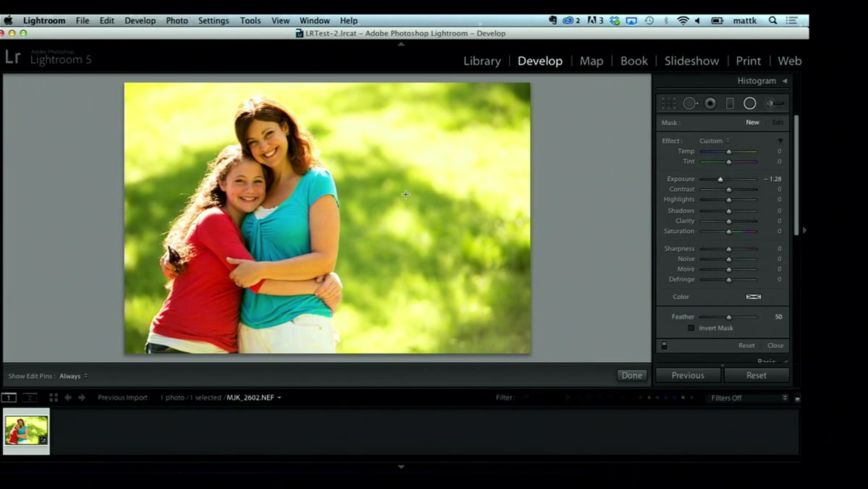Click the Previous button
The image size is (868, 489).
coord(688,375)
